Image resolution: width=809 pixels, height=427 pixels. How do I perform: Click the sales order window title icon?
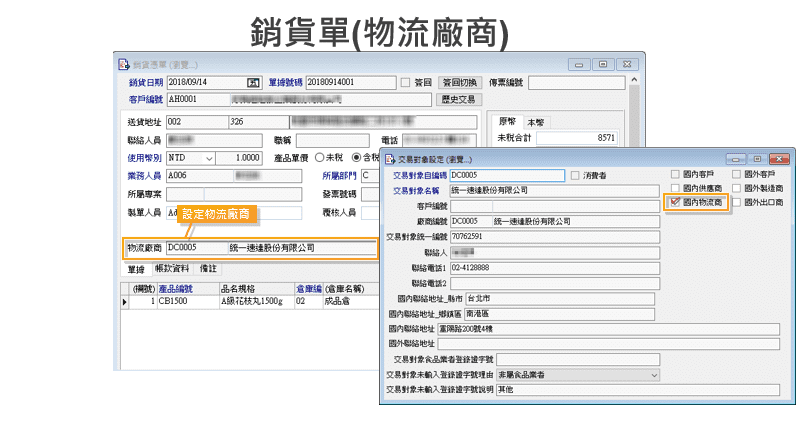point(123,64)
